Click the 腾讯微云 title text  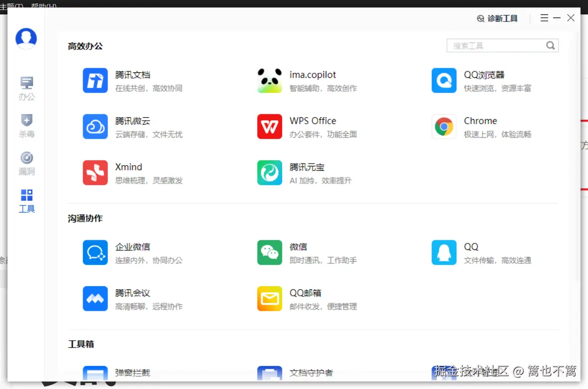(133, 121)
